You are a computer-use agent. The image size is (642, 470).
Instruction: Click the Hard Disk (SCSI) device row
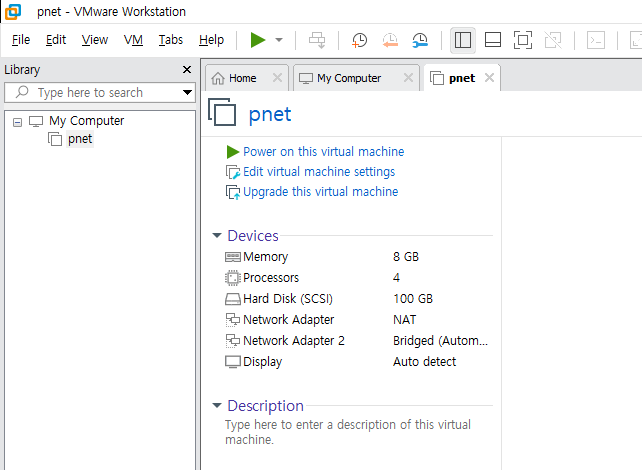[358, 298]
